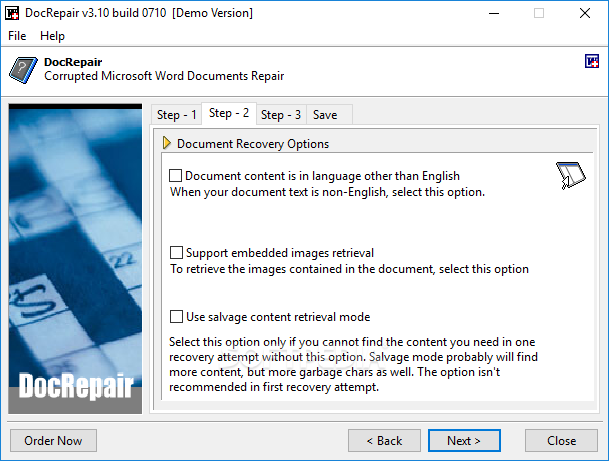Click the Word repair icon at header right

(x=592, y=61)
